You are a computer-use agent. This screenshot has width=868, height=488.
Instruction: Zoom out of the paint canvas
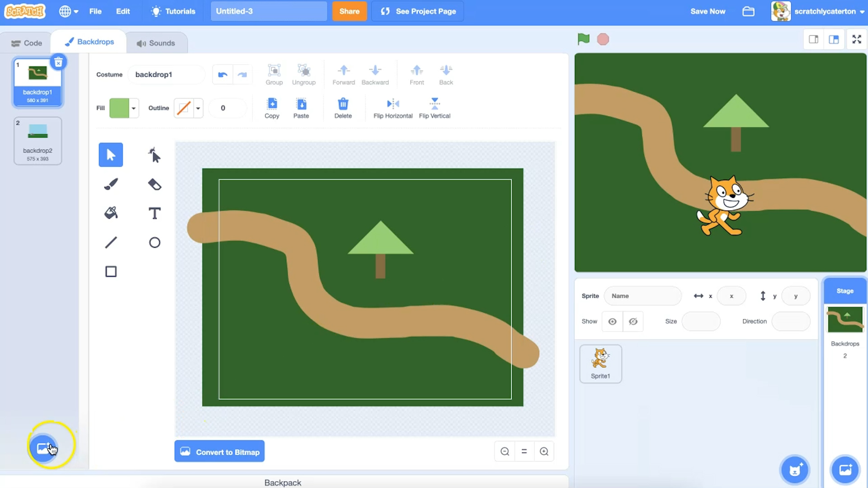(505, 451)
